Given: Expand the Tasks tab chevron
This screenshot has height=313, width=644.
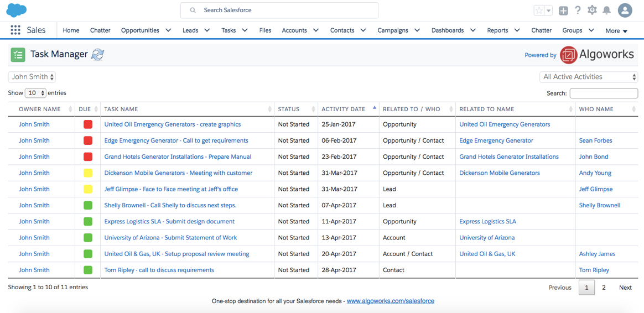Looking at the screenshot, I should point(245,30).
